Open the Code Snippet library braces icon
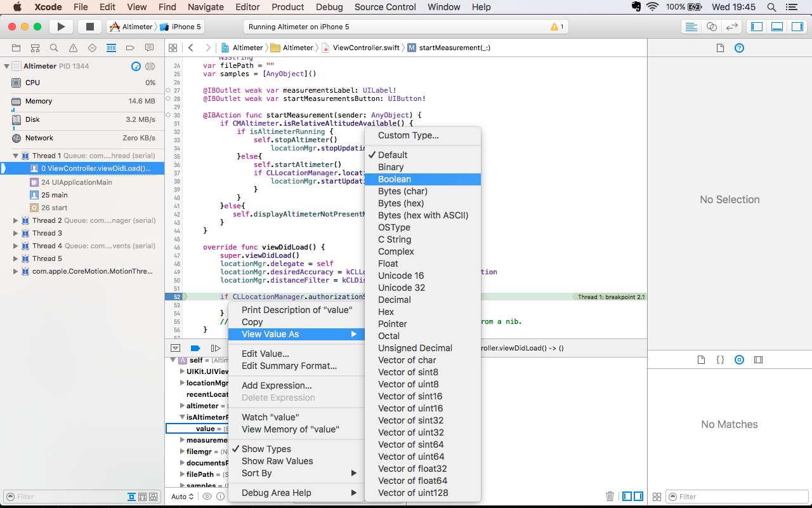The height and width of the screenshot is (508, 812). coord(720,359)
